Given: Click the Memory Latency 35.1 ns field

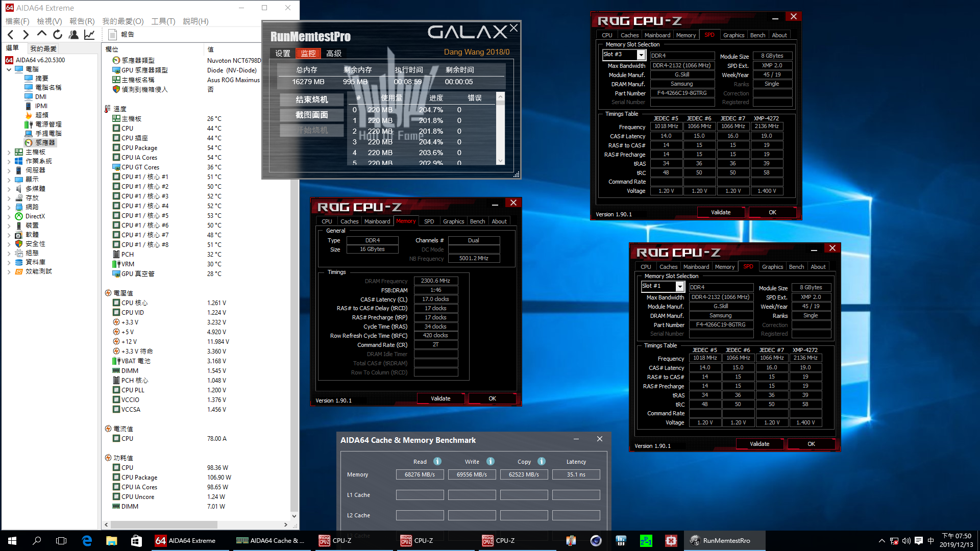Looking at the screenshot, I should 576,474.
